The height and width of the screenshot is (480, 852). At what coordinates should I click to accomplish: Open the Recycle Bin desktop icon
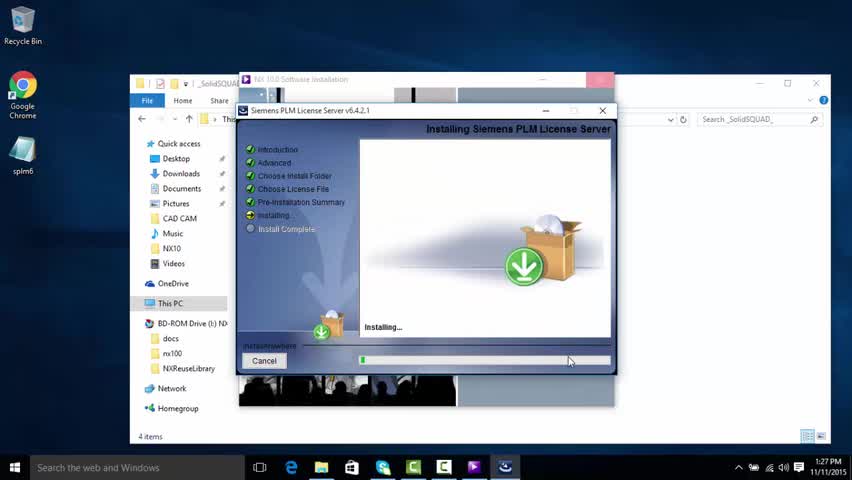tap(22, 26)
